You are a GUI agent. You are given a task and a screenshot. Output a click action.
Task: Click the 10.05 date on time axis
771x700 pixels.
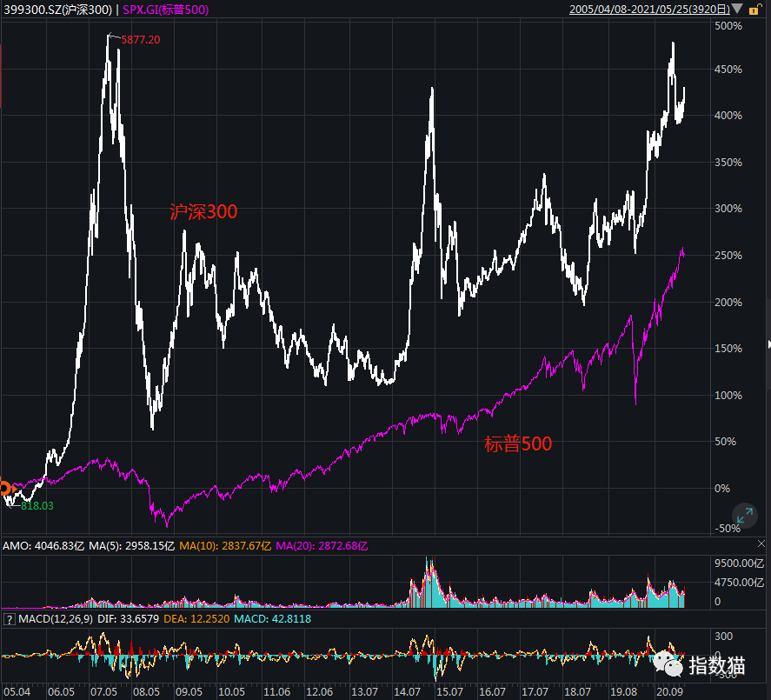[x=231, y=691]
